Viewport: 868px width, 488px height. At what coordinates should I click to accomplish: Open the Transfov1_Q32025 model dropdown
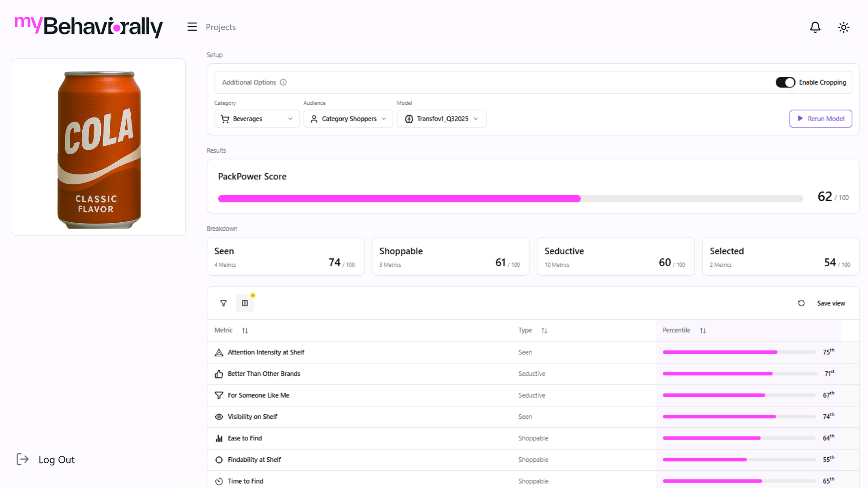pos(442,119)
